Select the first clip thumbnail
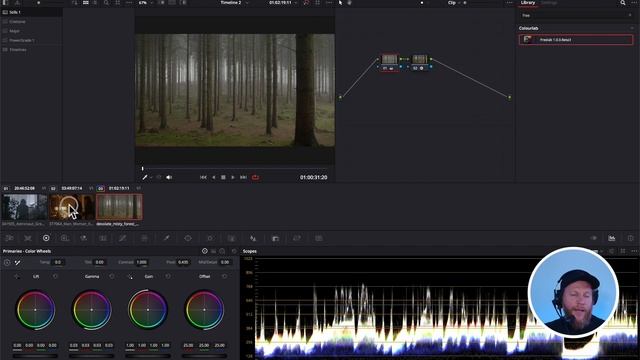Viewport: 640px width, 360px height. (24, 207)
